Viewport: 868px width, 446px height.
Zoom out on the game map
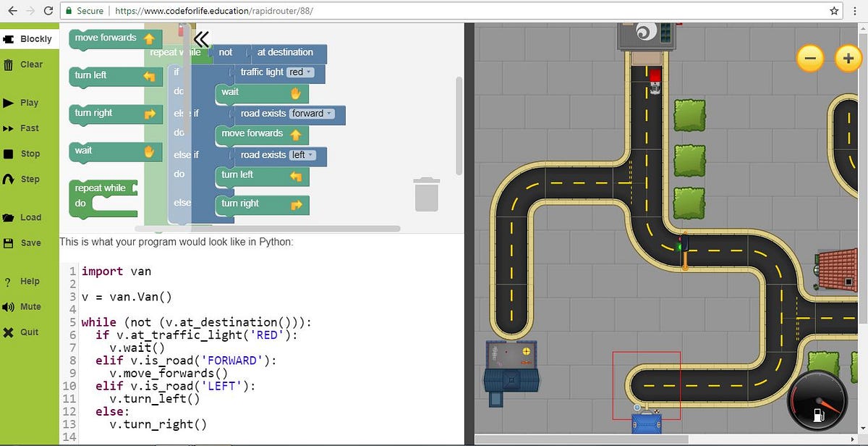809,59
